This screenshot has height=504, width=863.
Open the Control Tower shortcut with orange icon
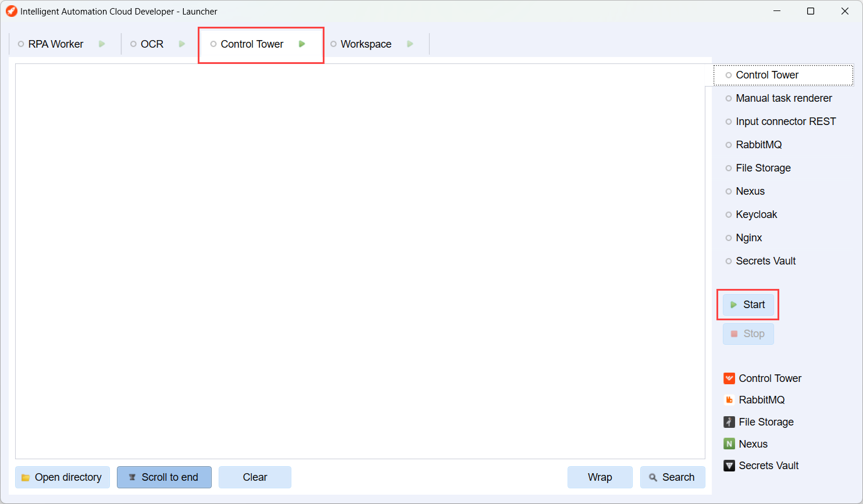coord(729,378)
